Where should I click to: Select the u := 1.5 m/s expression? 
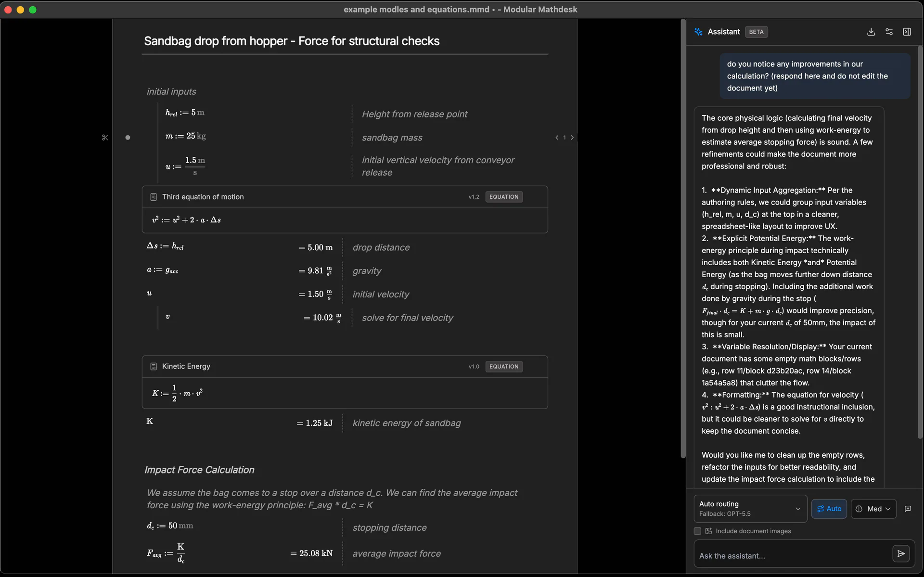185,166
